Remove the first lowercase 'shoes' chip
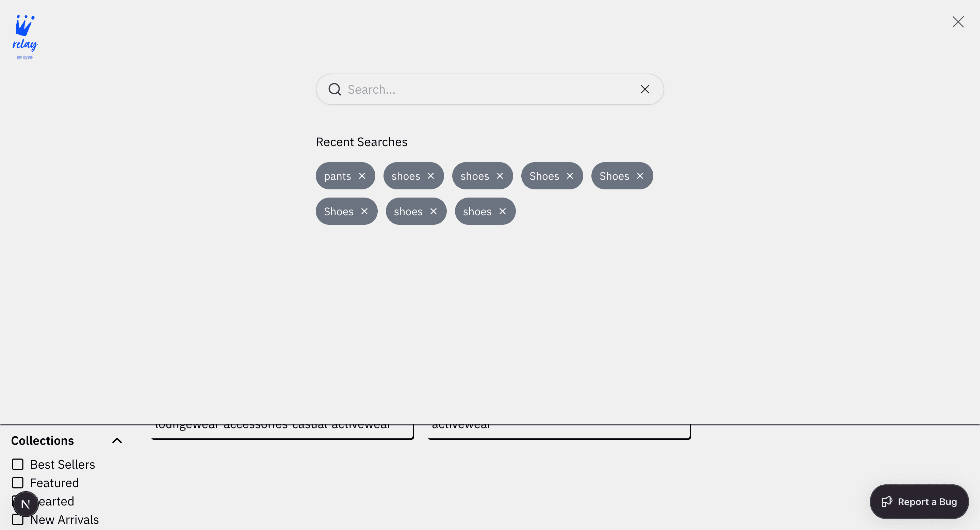980x530 pixels. click(x=431, y=176)
